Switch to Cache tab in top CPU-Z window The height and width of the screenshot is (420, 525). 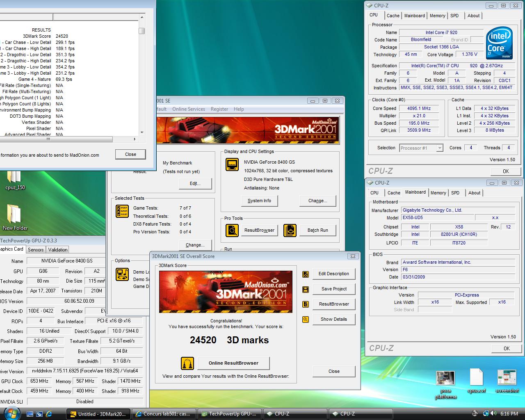coord(393,16)
